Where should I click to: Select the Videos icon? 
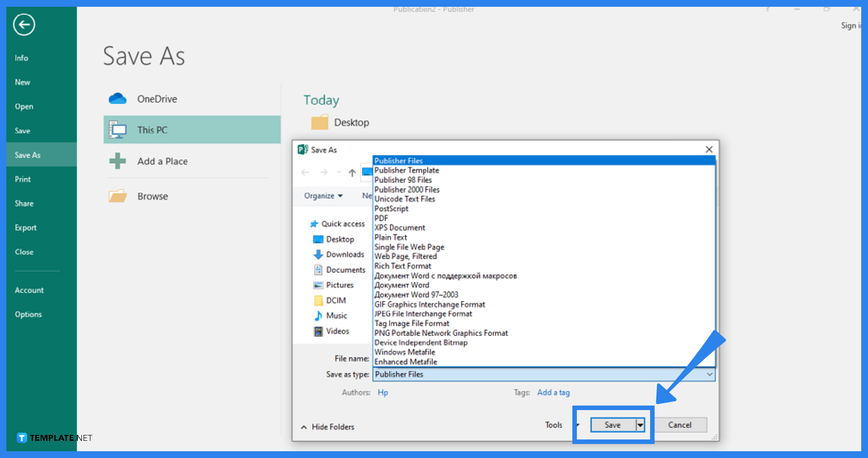coord(318,331)
